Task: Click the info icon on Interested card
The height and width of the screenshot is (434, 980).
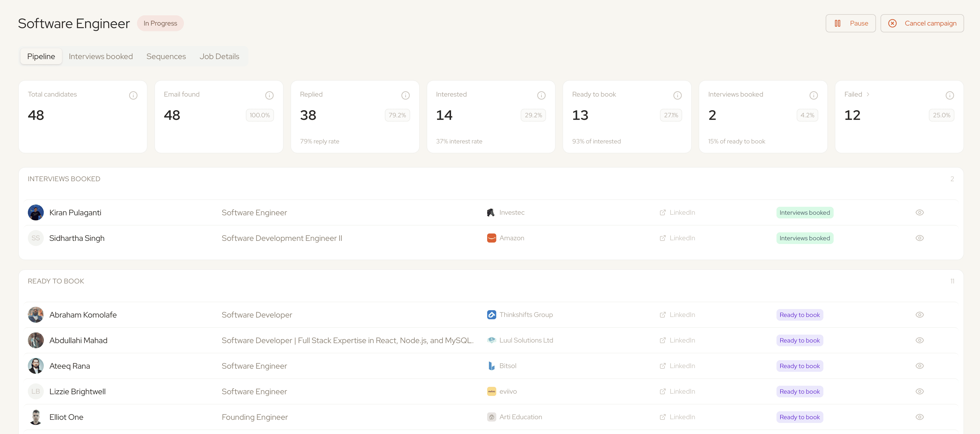Action: [541, 95]
